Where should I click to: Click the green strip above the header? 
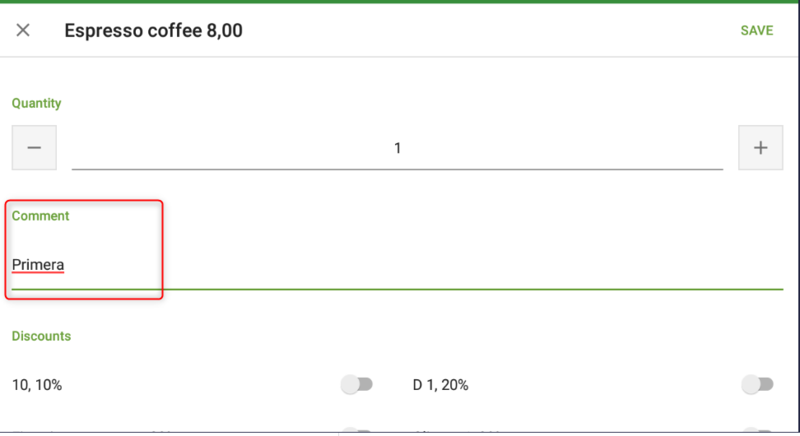[400, 2]
